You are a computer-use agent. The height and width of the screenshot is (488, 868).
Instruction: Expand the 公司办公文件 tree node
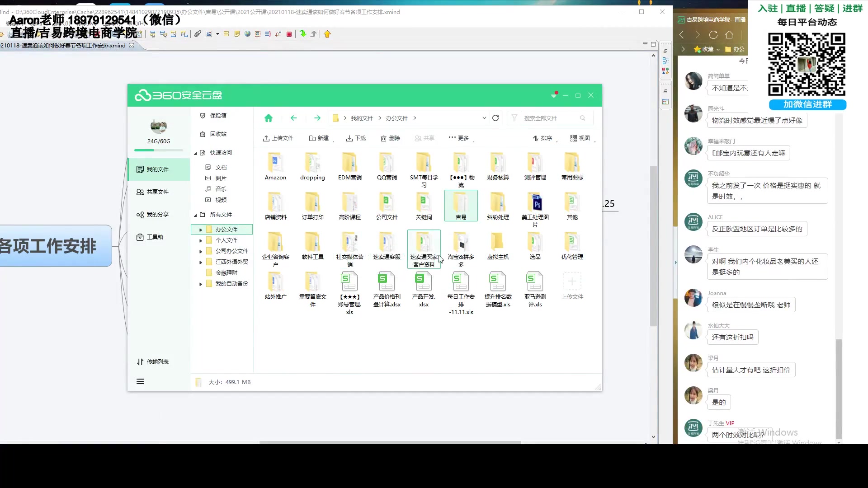click(x=201, y=251)
